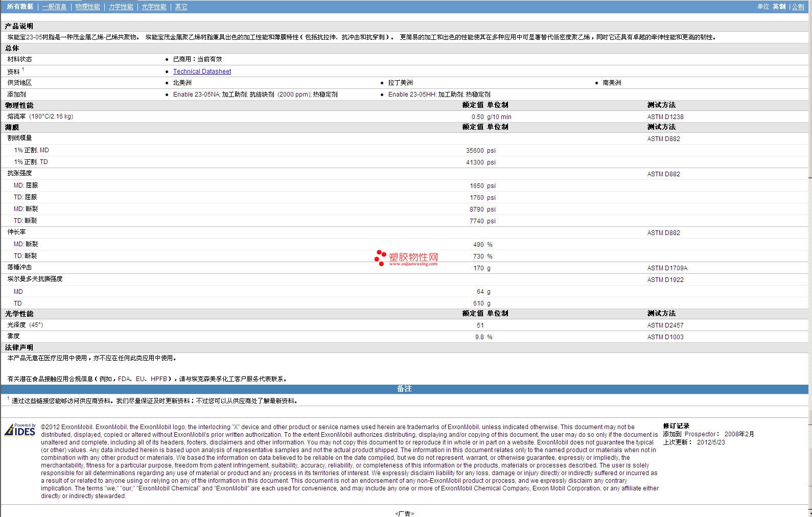Open the 光学性能 tab

154,7
